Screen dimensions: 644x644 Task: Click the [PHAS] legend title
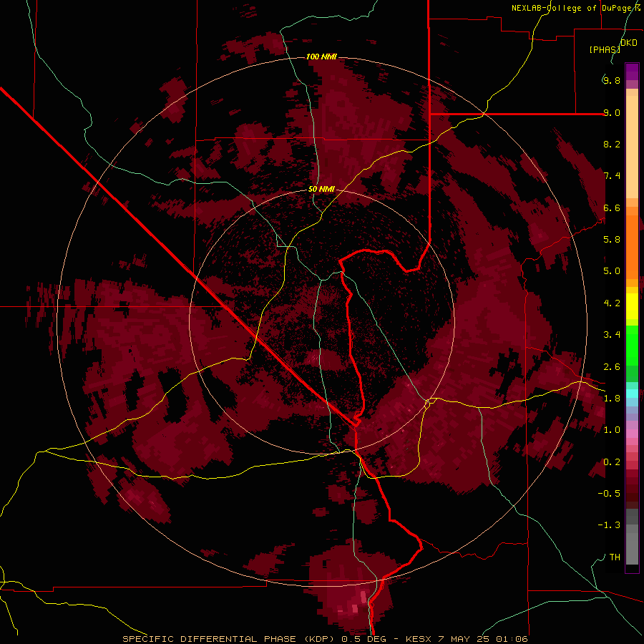click(x=605, y=49)
